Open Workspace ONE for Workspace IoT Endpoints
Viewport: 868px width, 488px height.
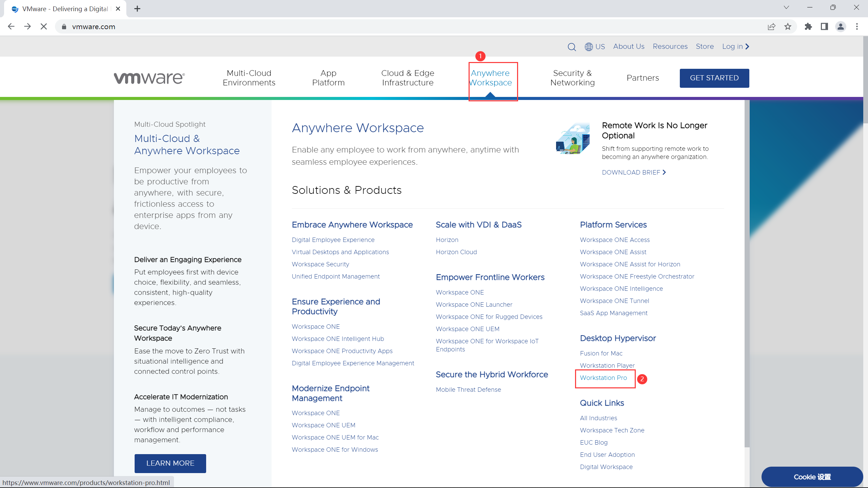[487, 345]
